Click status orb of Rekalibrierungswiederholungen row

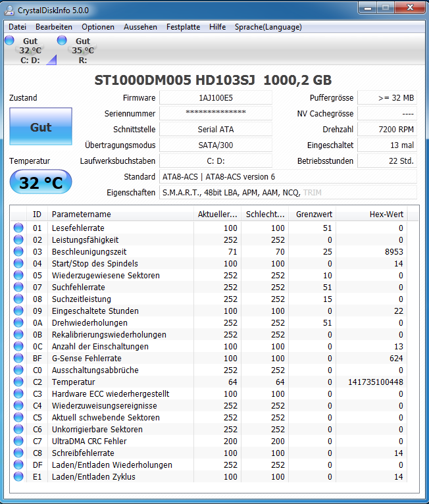18,334
